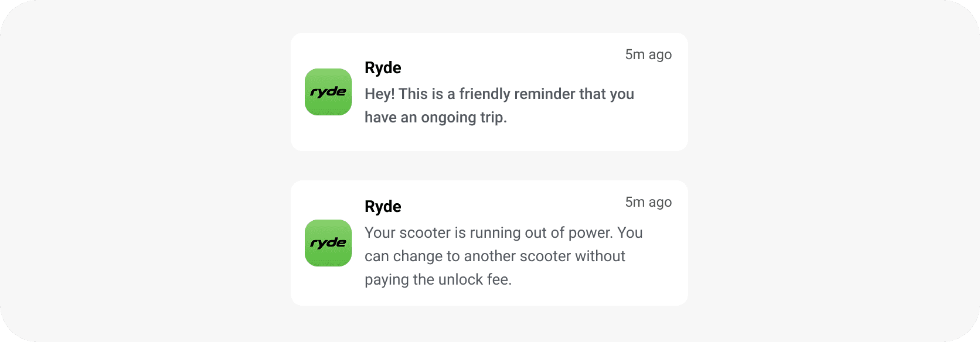
Task: Click the 5m ago timestamp on the first notification
Action: (x=648, y=54)
